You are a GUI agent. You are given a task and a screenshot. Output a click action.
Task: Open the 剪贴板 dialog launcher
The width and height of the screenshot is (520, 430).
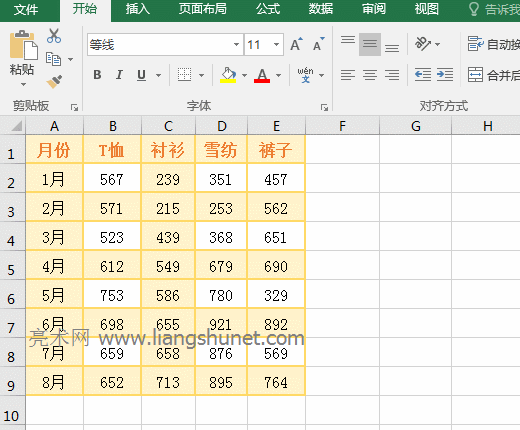point(74,107)
